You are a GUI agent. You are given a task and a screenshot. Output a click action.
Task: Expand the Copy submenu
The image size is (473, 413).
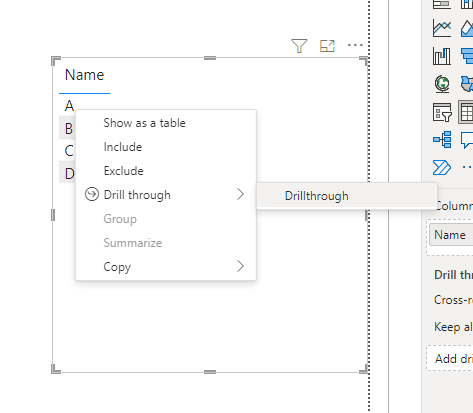tap(166, 267)
